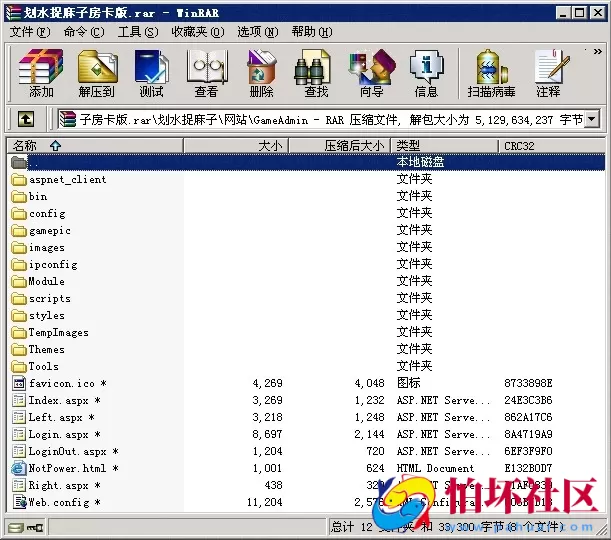Open the 工具(S) menu

[x=137, y=32]
